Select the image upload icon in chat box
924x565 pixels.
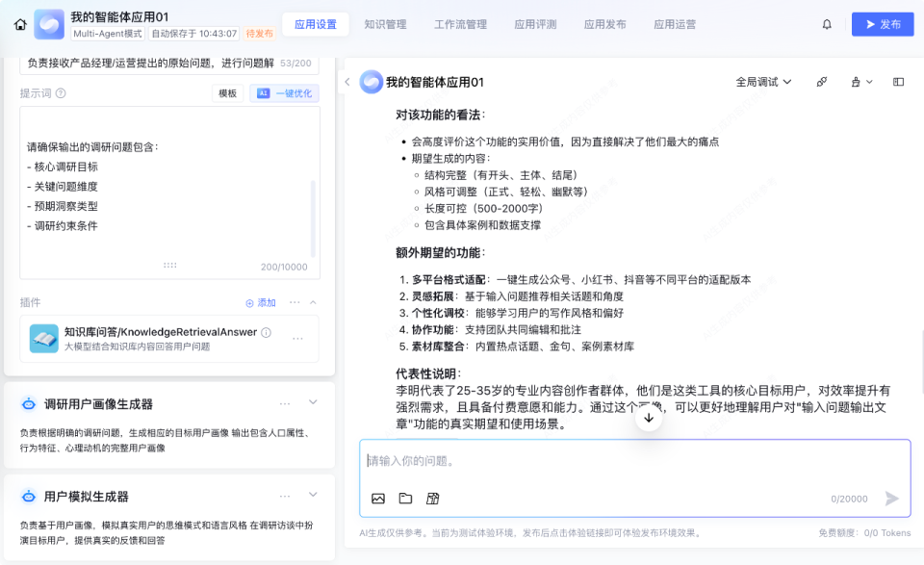click(378, 499)
